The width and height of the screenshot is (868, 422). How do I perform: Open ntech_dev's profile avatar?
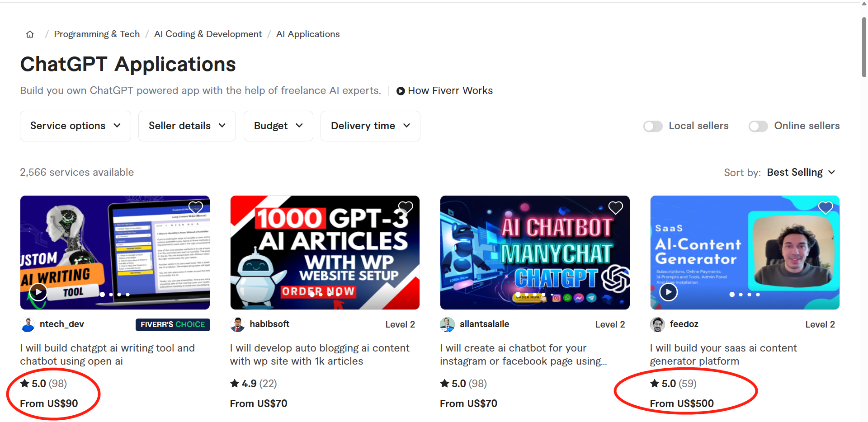coord(28,324)
